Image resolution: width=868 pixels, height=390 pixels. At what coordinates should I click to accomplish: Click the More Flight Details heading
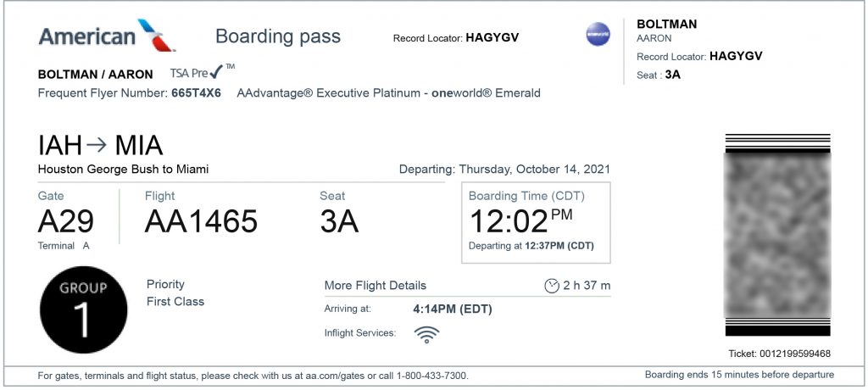(376, 286)
